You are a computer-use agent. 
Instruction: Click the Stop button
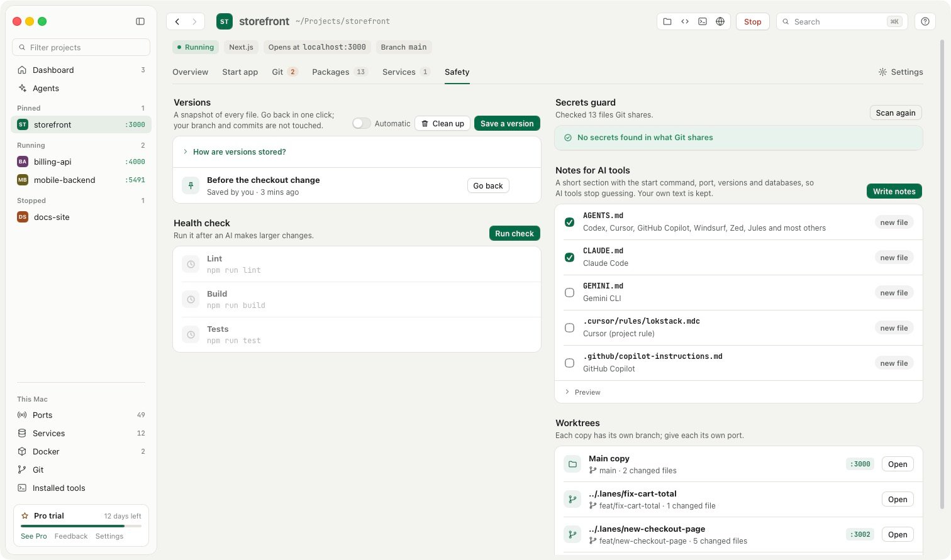(752, 21)
